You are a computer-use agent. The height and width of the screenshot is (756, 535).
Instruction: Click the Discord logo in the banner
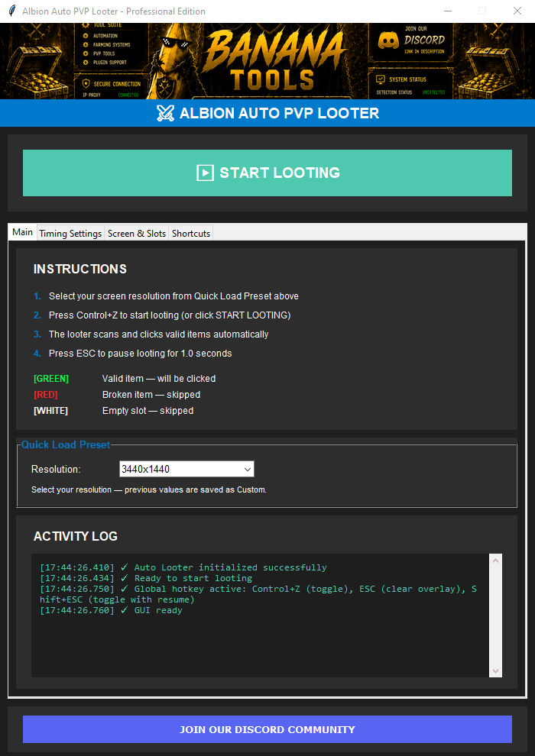click(387, 41)
